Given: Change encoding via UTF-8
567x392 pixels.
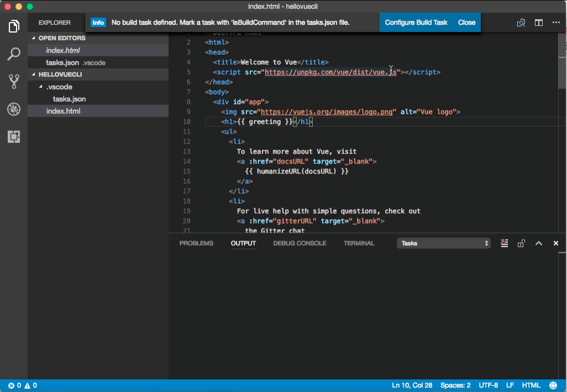Looking at the screenshot, I should [x=488, y=385].
